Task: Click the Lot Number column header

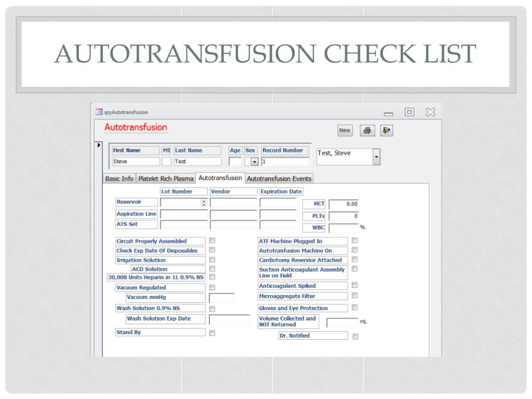Action: tap(183, 192)
